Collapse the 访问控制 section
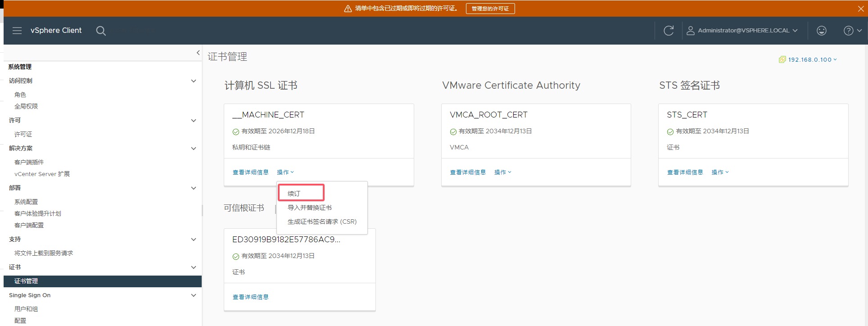The image size is (868, 326). [x=194, y=81]
